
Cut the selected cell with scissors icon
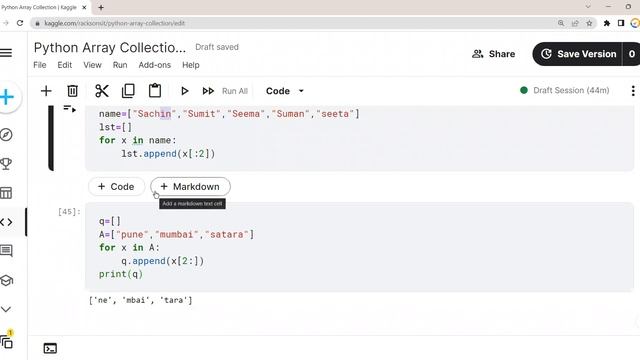[x=102, y=91]
